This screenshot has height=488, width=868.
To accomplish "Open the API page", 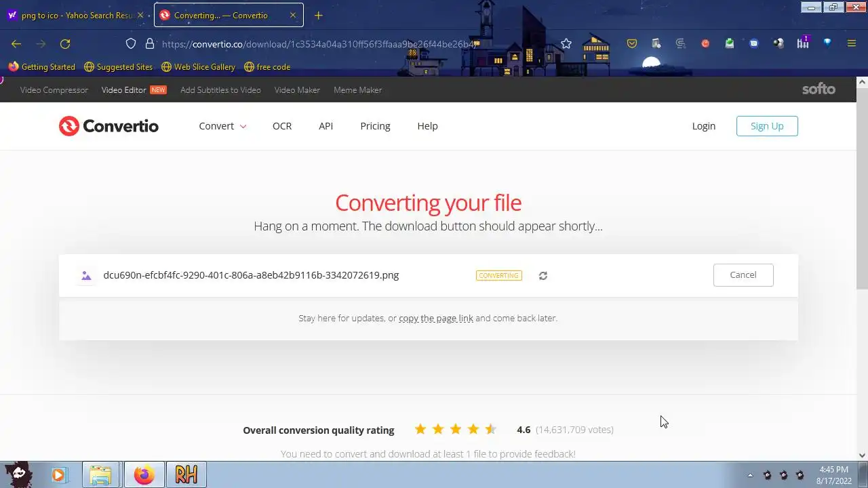I will point(325,126).
